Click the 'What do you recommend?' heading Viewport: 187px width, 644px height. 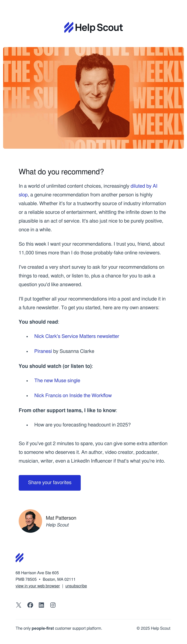(x=61, y=172)
